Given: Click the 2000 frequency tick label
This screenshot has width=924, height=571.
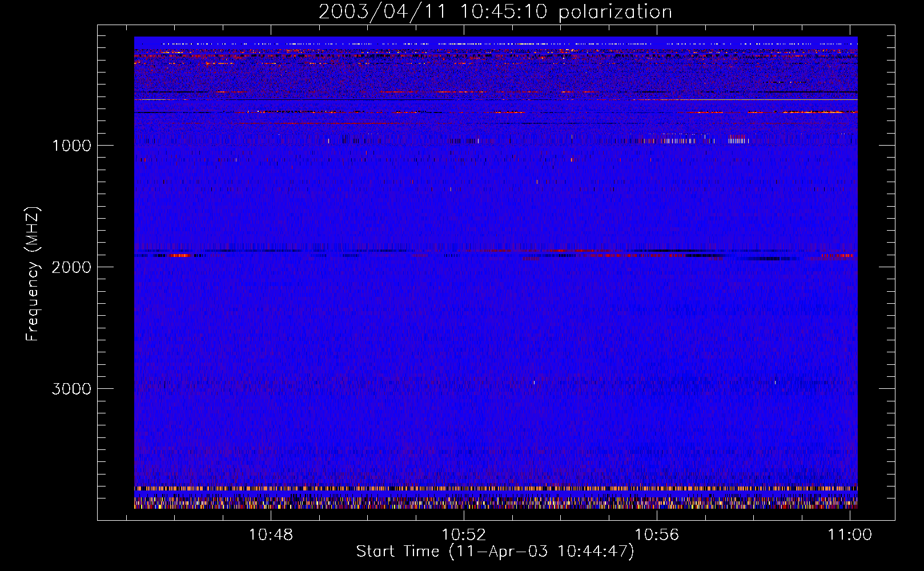Looking at the screenshot, I should 71,267.
